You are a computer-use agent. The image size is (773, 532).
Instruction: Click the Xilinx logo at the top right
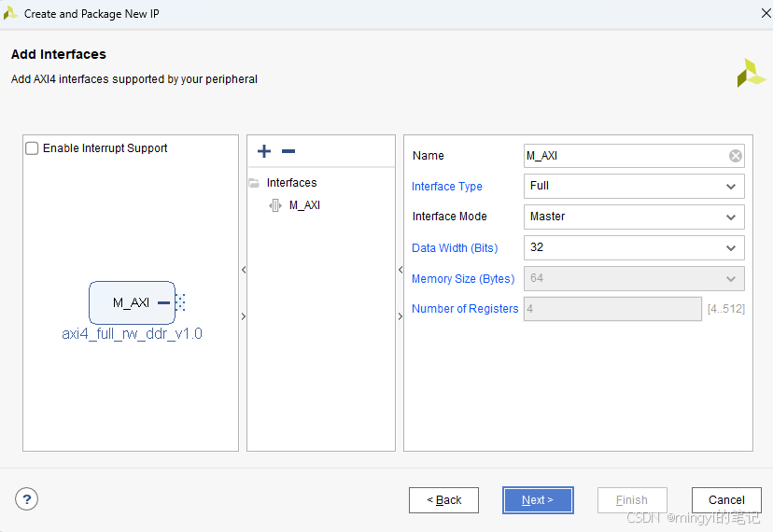coord(751,73)
